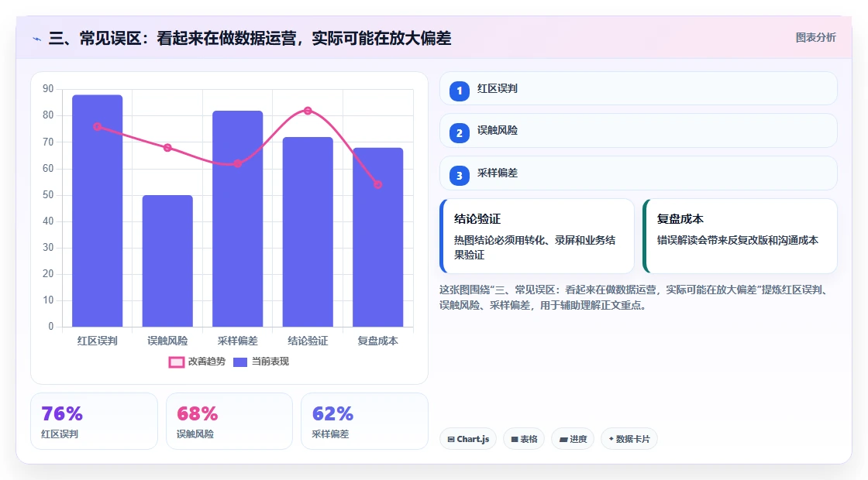868x480 pixels.
Task: Click the trend line point at 复盘成本
Action: click(378, 185)
